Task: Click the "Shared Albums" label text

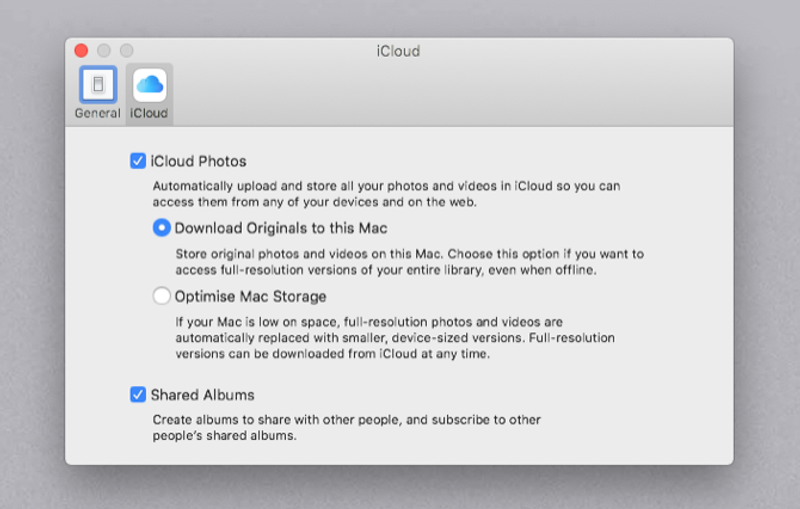Action: point(202,395)
